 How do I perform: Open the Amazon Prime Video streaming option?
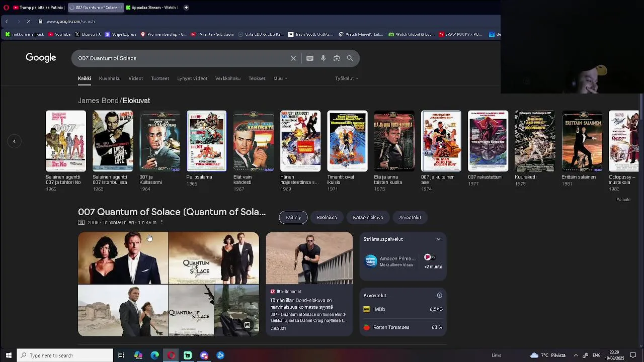point(390,261)
